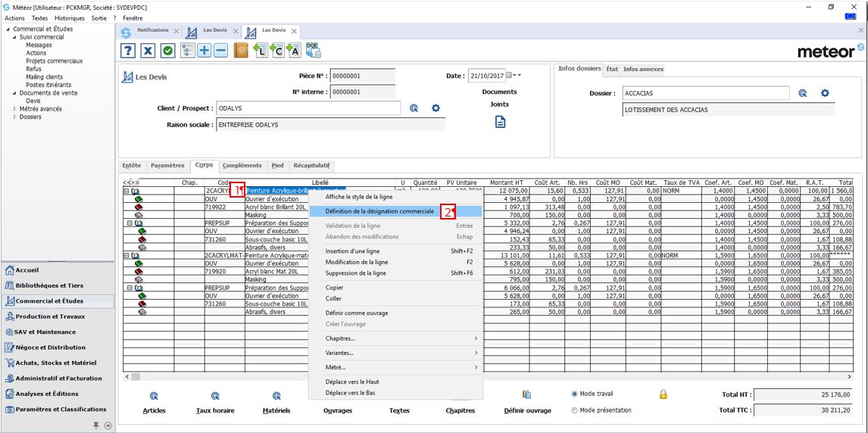Collapse Suivi commercial tree node

click(14, 37)
